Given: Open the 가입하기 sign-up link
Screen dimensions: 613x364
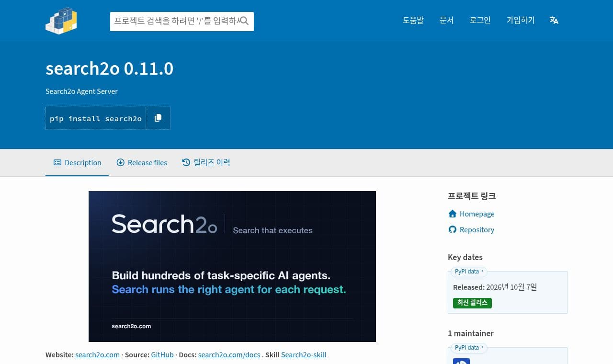Looking at the screenshot, I should [x=521, y=20].
